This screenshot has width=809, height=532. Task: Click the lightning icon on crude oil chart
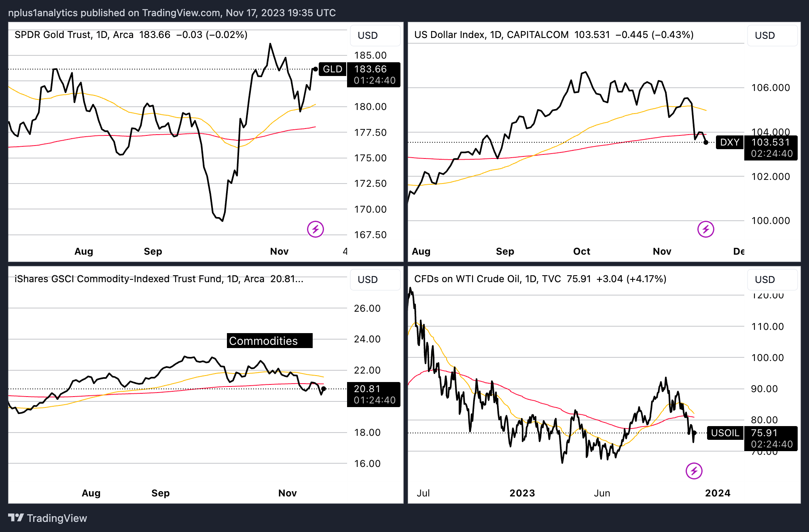(x=694, y=471)
